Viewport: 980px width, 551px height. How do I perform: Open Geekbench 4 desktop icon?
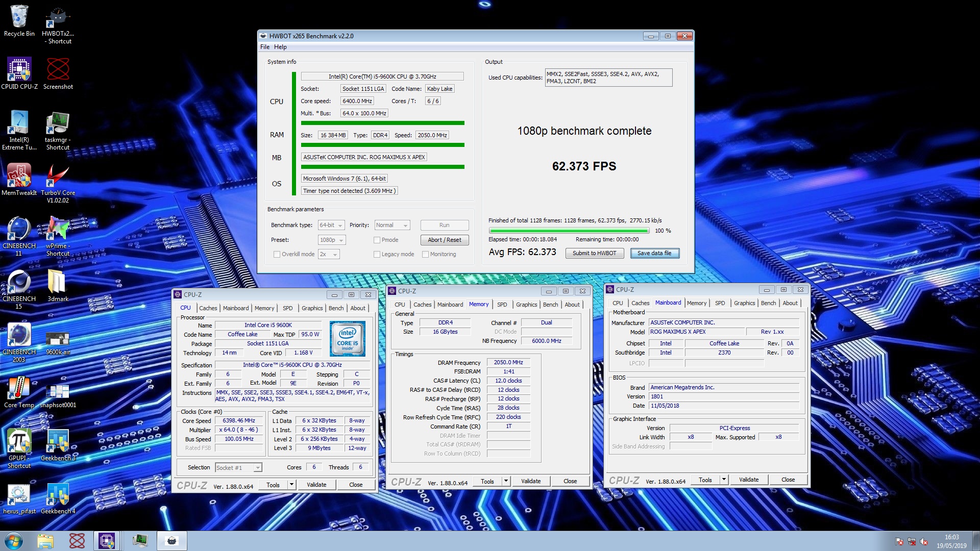(x=58, y=498)
